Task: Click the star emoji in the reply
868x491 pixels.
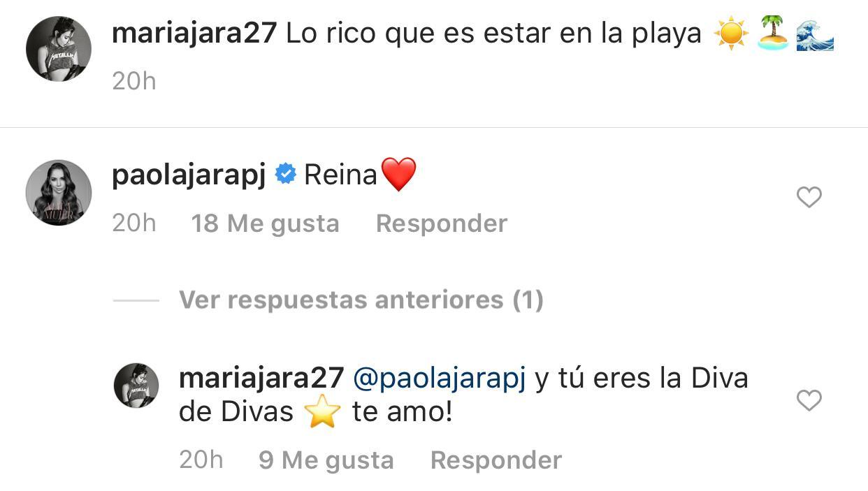Action: 322,412
